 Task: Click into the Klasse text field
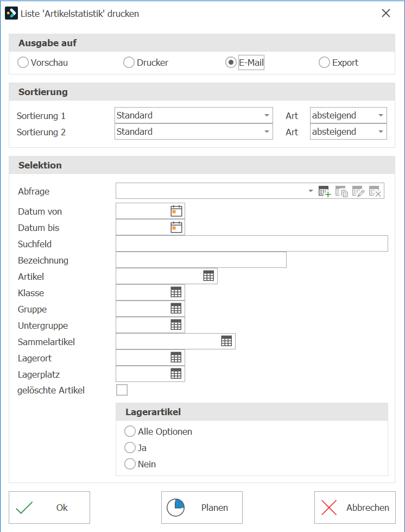(x=143, y=292)
